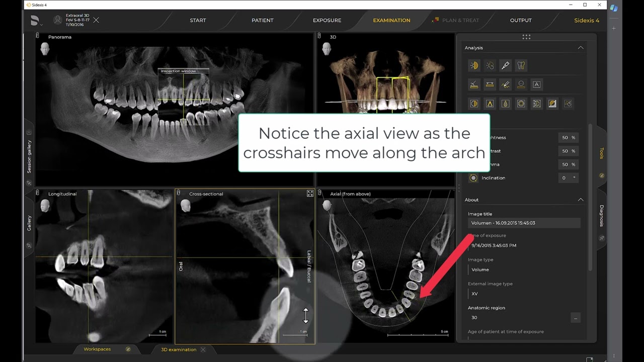Click the Gamma percentage value field
644x362 pixels.
[x=568, y=164]
